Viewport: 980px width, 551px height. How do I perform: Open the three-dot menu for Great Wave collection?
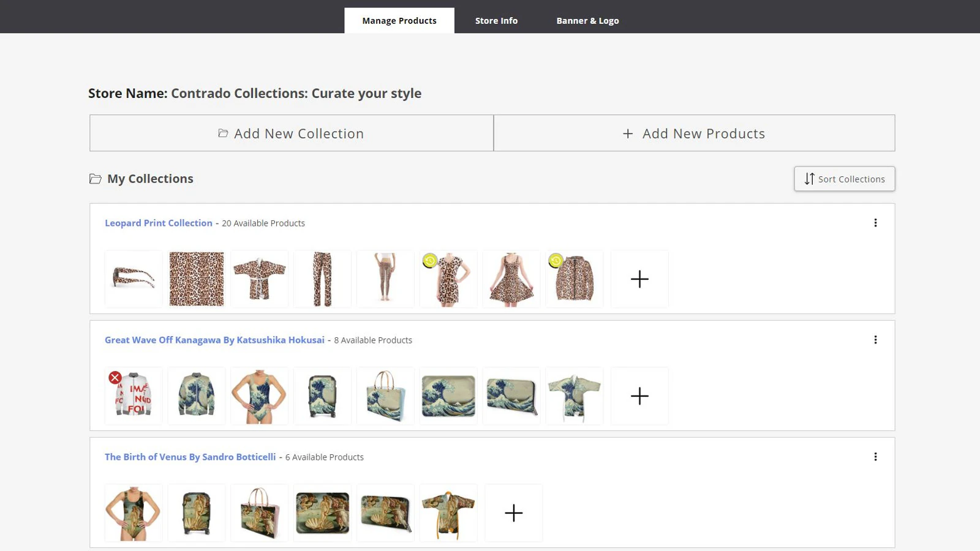tap(875, 340)
